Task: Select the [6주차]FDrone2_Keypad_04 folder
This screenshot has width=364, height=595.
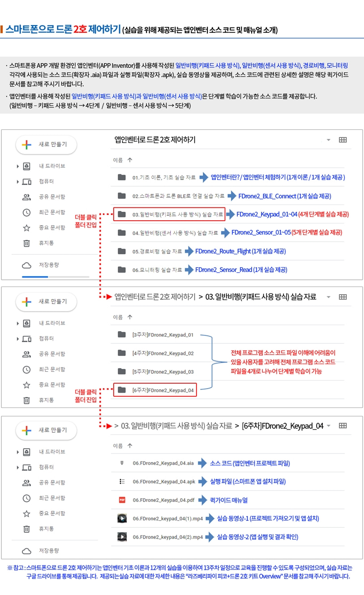Action: (155, 390)
